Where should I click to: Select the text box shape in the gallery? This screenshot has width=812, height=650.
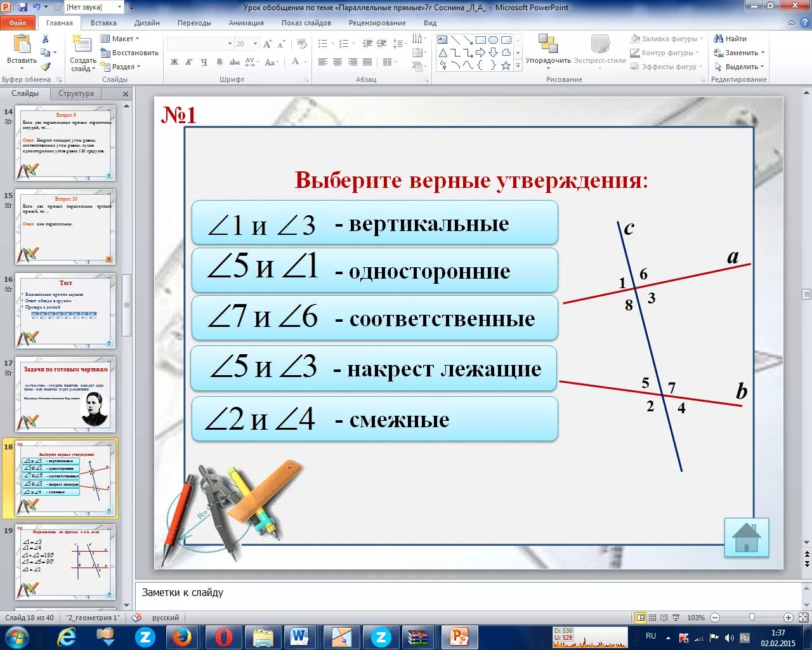tap(443, 40)
